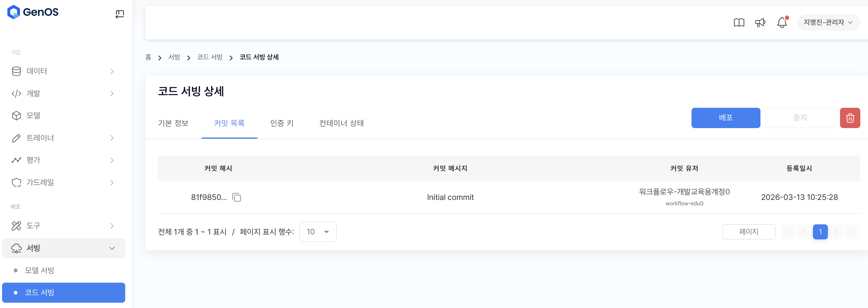
Task: Click the Initial commit message cell
Action: click(x=450, y=197)
